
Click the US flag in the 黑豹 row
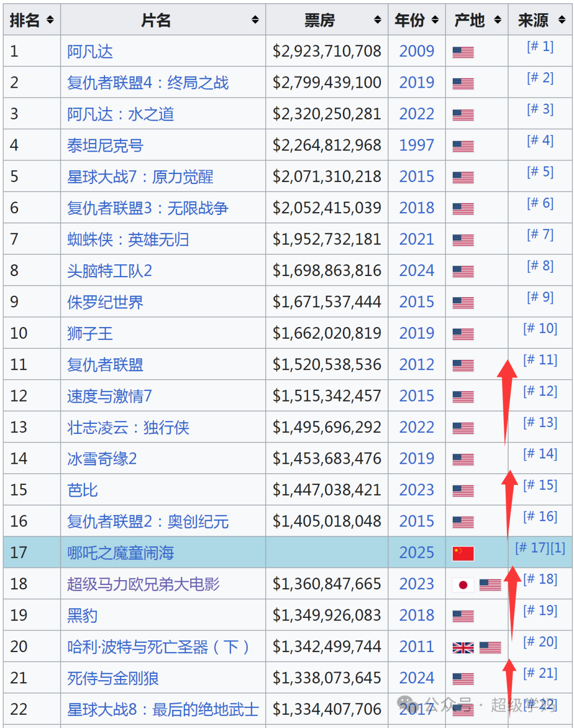pos(463,616)
